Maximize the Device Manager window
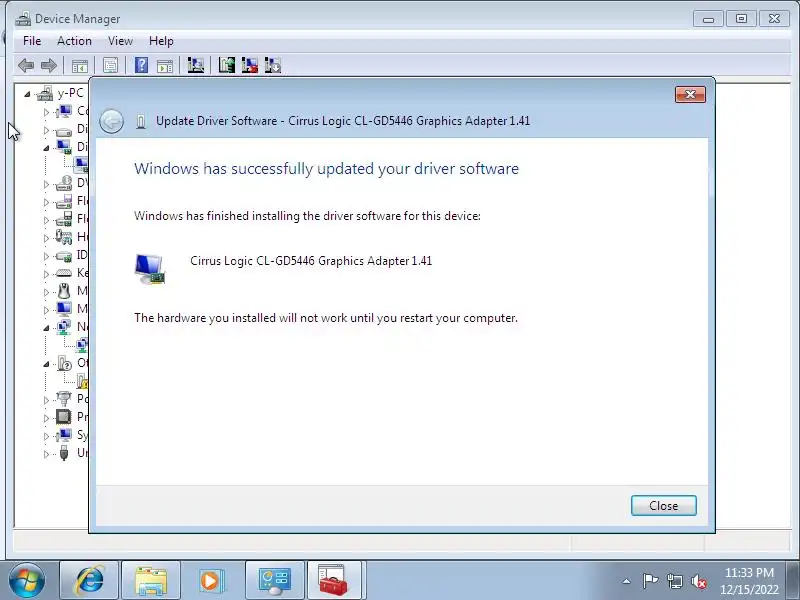Viewport: 800px width, 600px height. (741, 19)
